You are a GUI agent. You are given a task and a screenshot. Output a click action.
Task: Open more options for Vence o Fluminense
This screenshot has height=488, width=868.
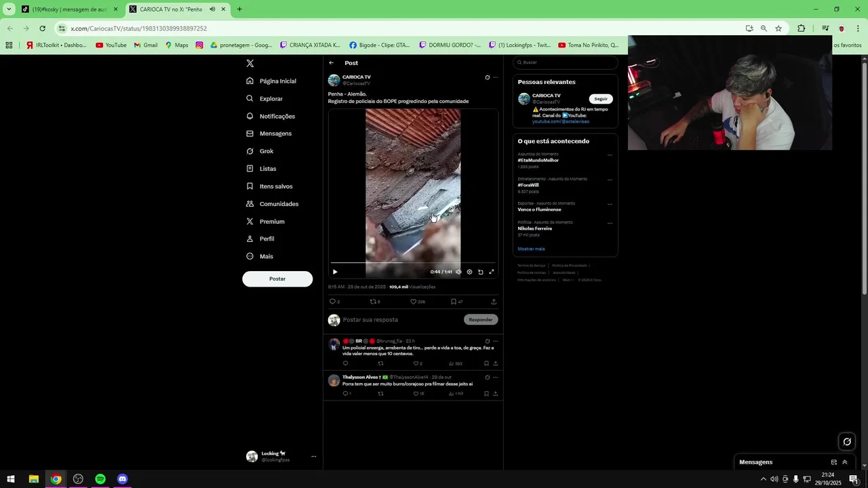click(610, 204)
